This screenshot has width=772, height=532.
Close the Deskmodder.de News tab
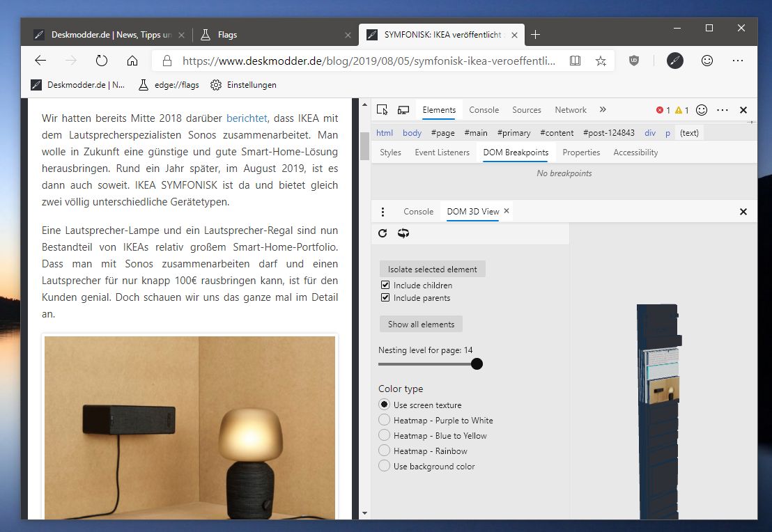coord(181,35)
